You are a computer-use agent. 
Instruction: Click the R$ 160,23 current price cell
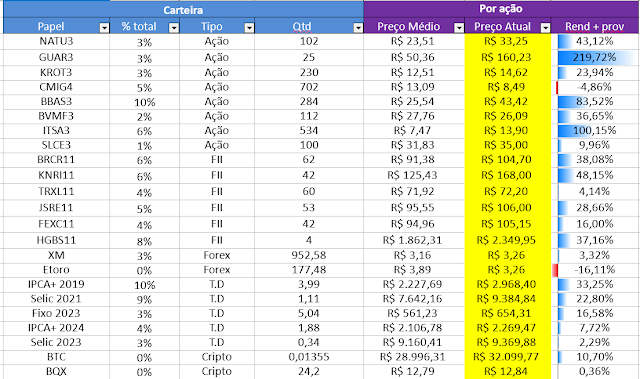(508, 57)
